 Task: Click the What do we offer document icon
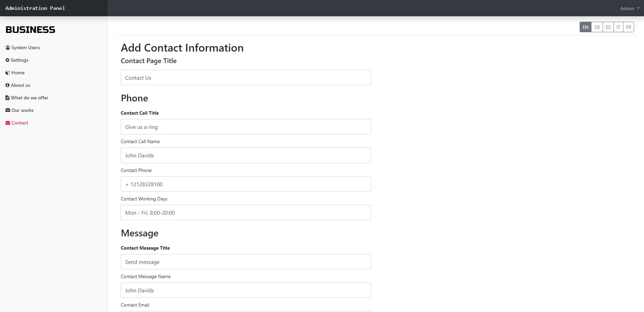[7, 98]
